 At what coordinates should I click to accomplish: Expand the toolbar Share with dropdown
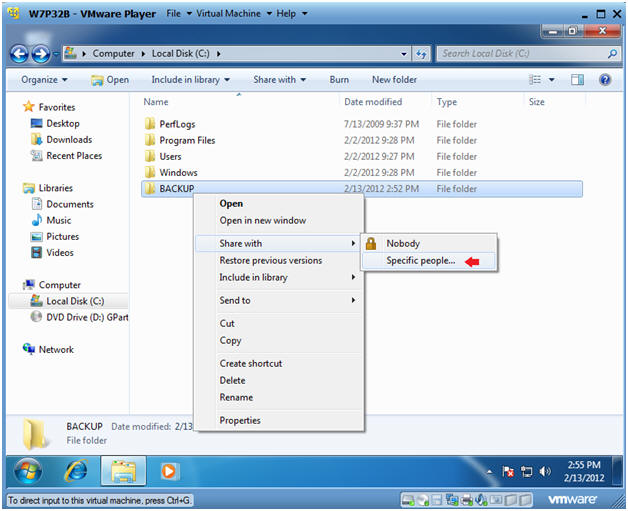pyautogui.click(x=280, y=80)
